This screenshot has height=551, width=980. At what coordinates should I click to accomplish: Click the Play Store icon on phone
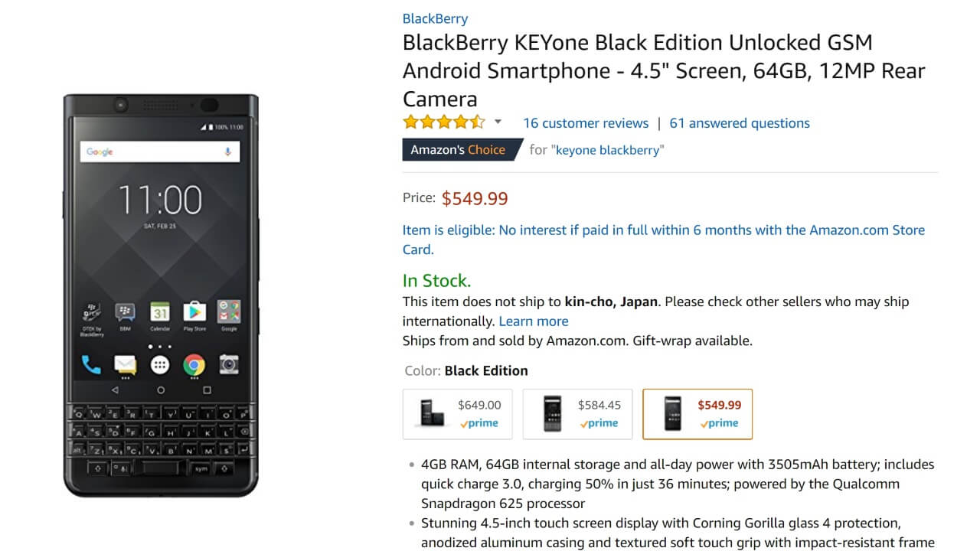(x=194, y=312)
